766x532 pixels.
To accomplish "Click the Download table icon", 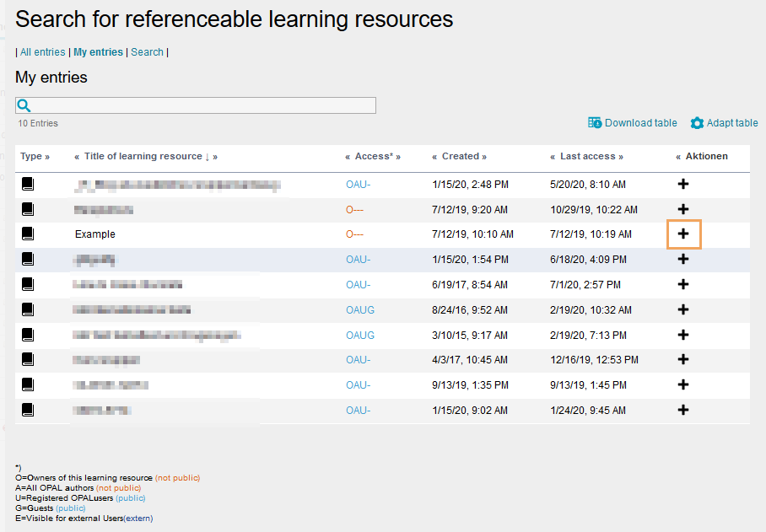I will (x=595, y=123).
